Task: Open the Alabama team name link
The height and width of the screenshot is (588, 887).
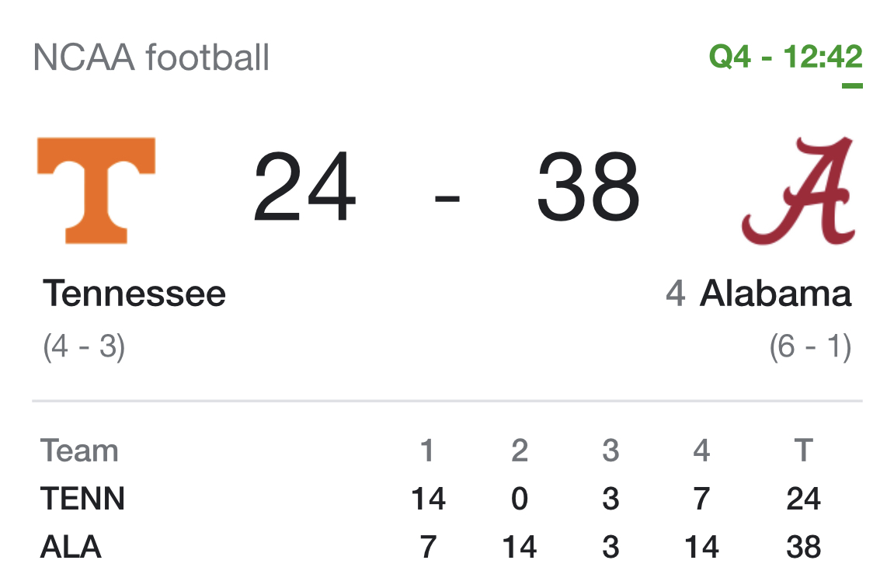Action: point(775,294)
